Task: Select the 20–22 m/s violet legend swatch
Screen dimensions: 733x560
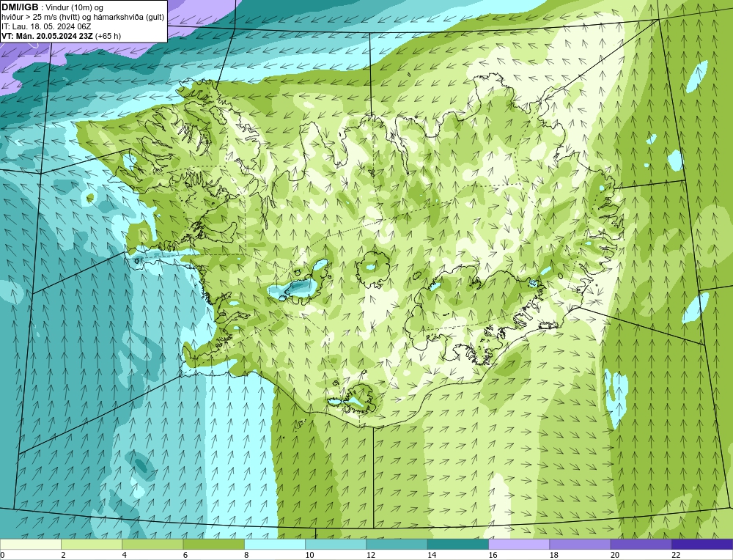Action: (641, 544)
